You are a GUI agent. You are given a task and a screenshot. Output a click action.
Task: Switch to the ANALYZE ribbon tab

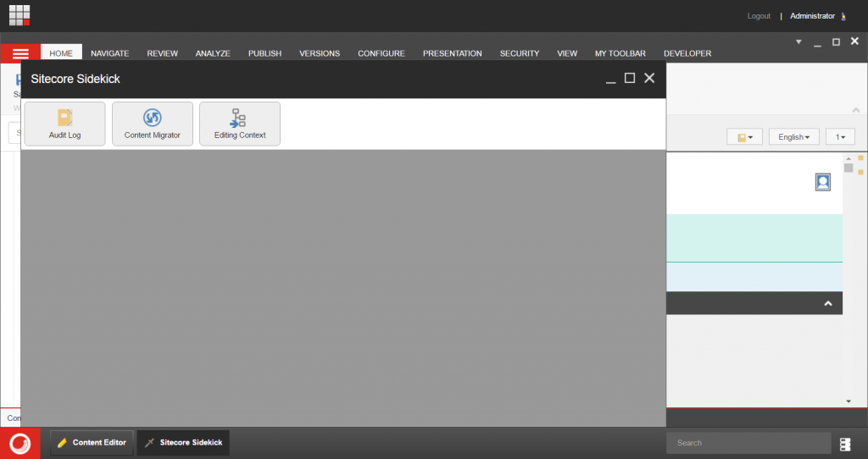(213, 53)
